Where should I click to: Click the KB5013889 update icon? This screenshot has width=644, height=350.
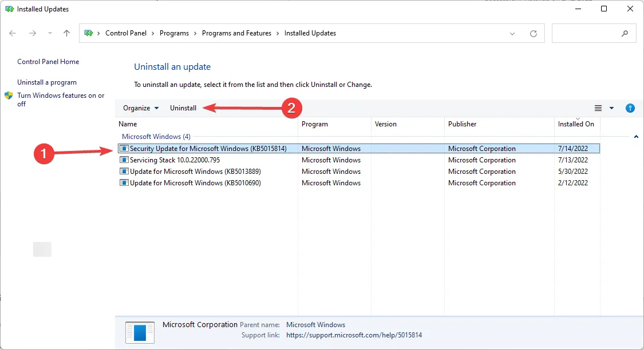[124, 172]
